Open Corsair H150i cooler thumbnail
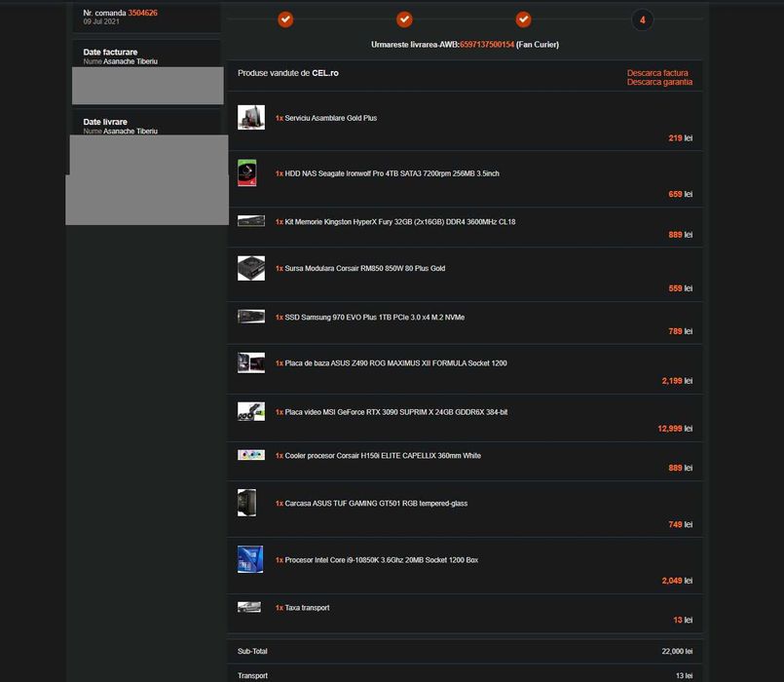The width and height of the screenshot is (784, 682). coord(251,455)
